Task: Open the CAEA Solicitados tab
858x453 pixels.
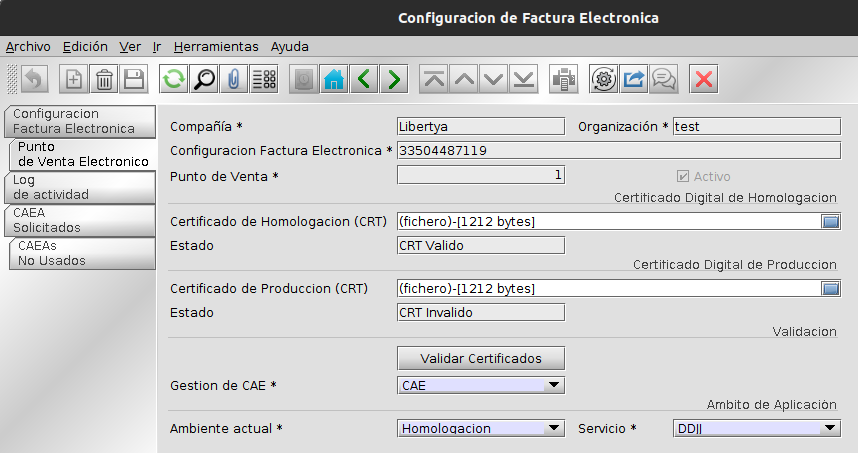Action: click(80, 220)
